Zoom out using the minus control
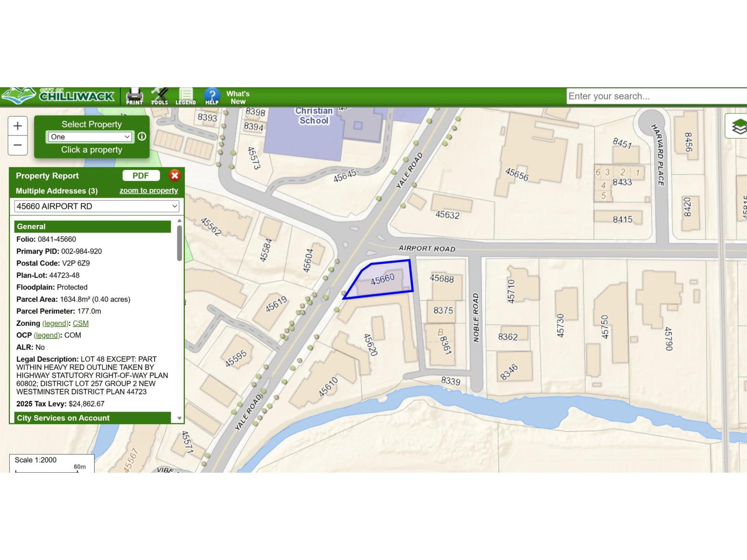This screenshot has width=747, height=560. click(x=17, y=145)
